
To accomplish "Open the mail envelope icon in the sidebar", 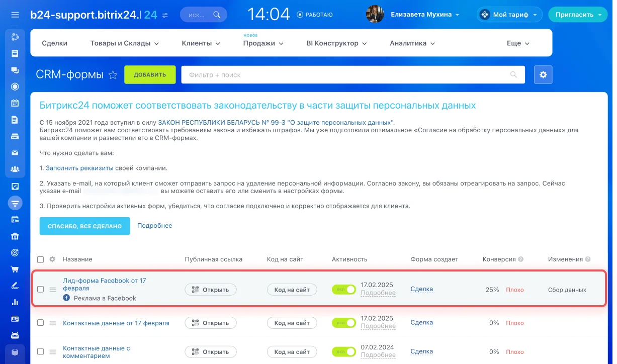I will [x=15, y=152].
